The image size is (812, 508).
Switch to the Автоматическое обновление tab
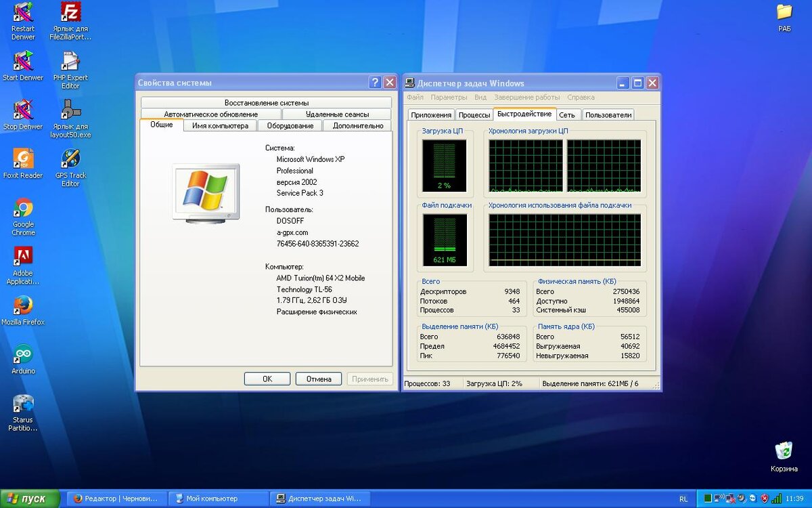click(211, 114)
